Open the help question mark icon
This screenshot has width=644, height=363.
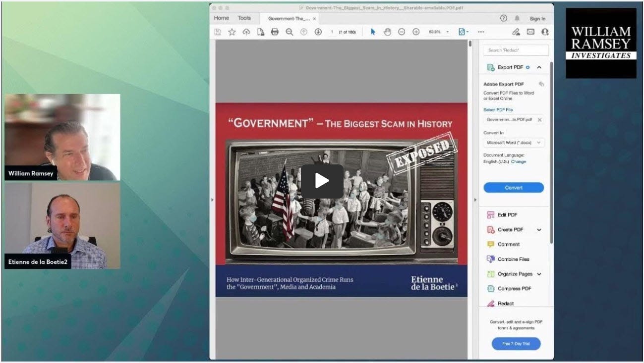tap(504, 18)
